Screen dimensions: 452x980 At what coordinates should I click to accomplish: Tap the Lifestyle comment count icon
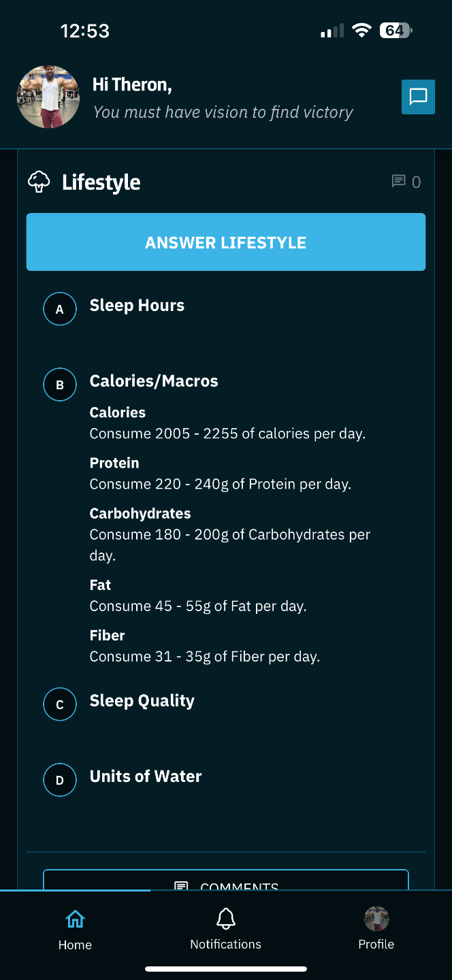pos(399,181)
